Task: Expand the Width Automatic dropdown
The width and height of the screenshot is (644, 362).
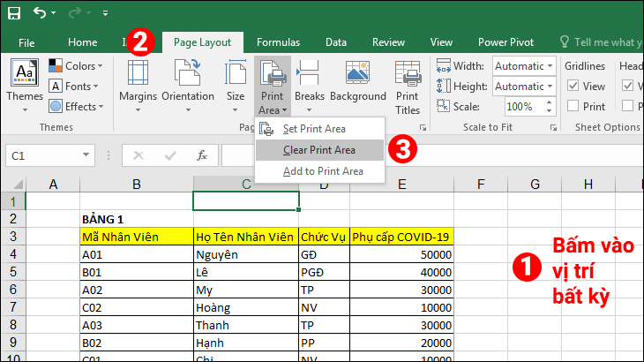Action: pos(550,65)
